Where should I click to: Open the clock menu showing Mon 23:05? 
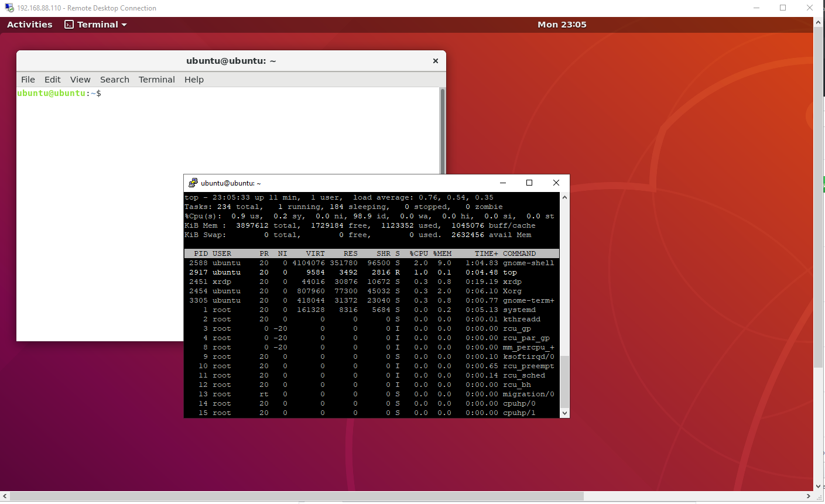tap(562, 25)
